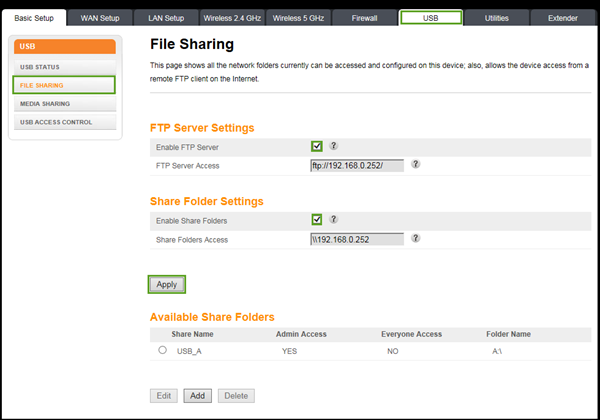The width and height of the screenshot is (600, 420).
Task: Open the Utilities tab
Action: (496, 18)
